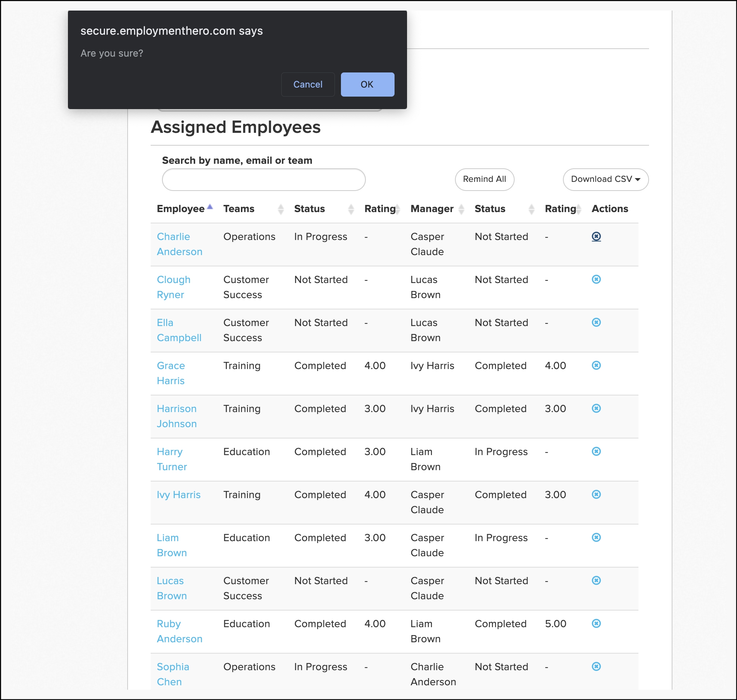Open the Download CSV dropdown
The height and width of the screenshot is (700, 737).
(x=606, y=179)
